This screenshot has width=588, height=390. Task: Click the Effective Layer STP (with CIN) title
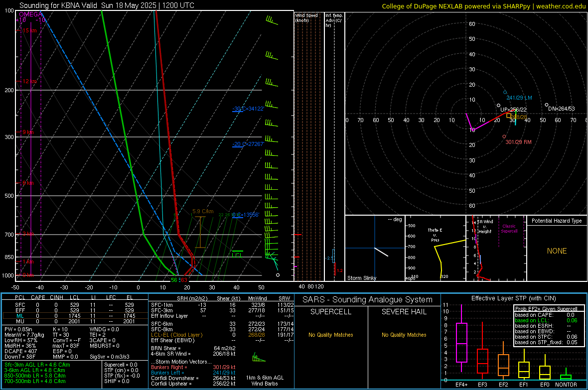point(513,298)
